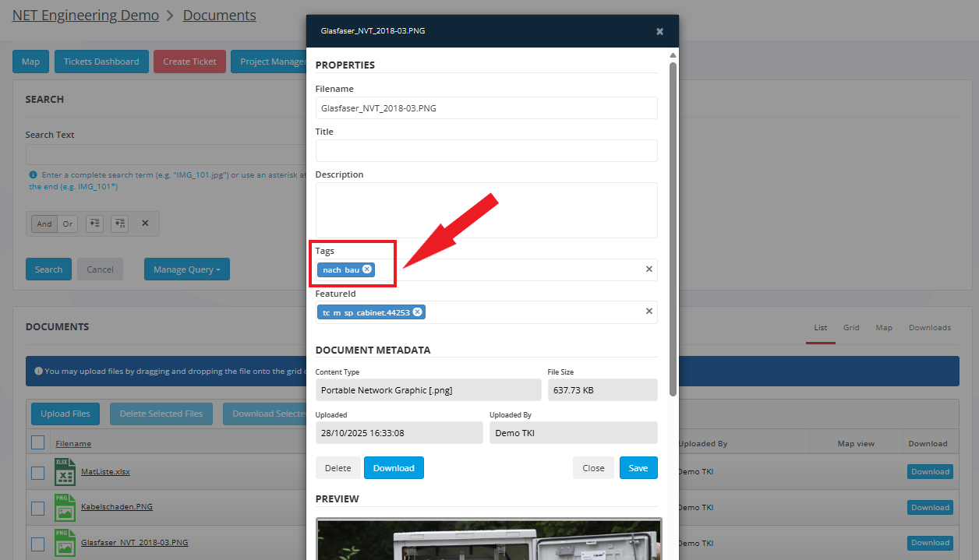
Task: Select the 'Or' query operator
Action: click(x=68, y=224)
